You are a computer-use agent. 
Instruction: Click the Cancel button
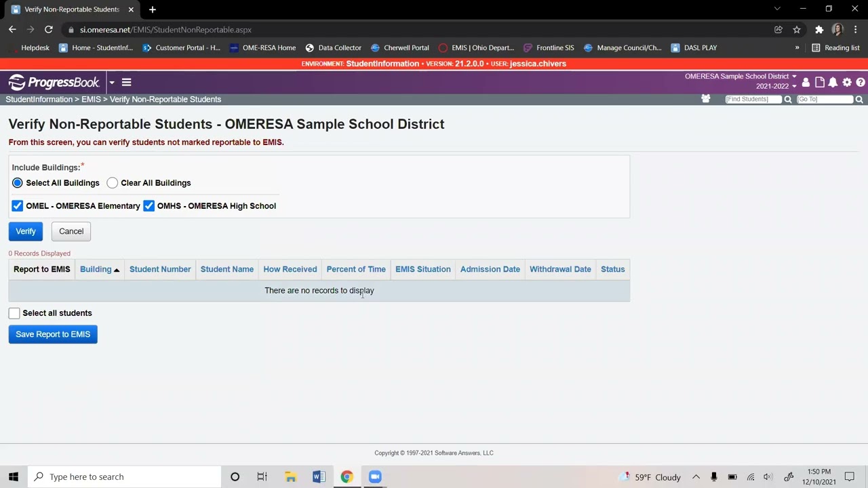(x=71, y=231)
